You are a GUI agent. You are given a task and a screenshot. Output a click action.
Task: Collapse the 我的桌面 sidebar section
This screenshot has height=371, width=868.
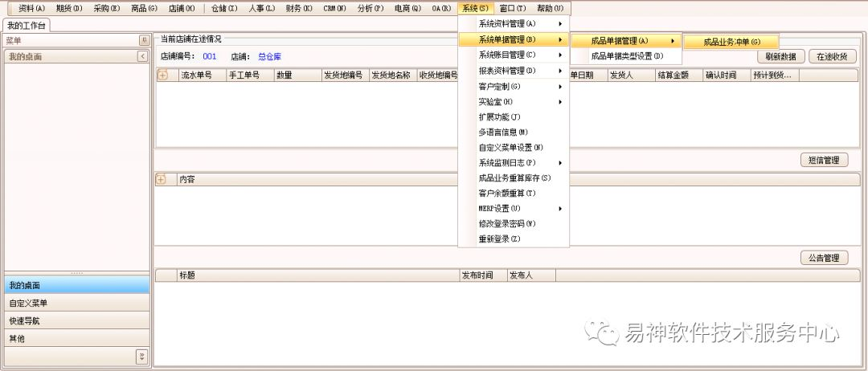[x=142, y=57]
